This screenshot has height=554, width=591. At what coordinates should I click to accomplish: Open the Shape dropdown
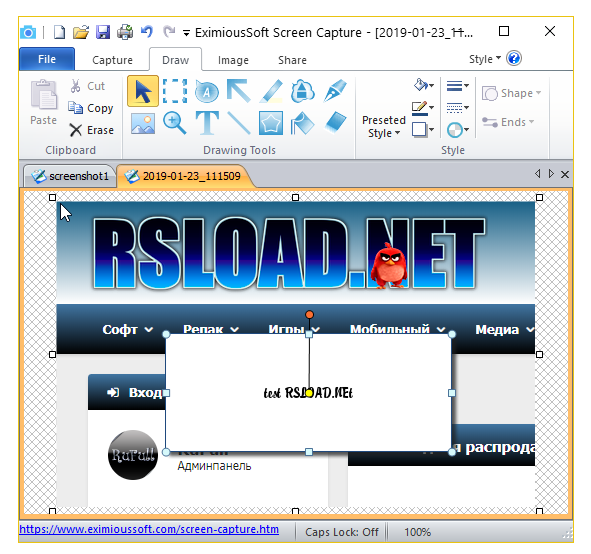tap(511, 93)
